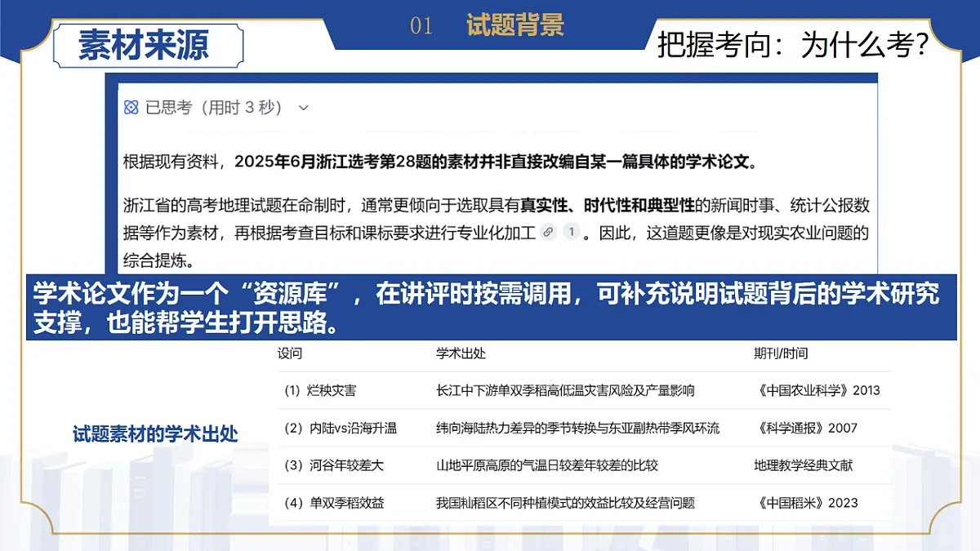Click the 素材来源 title label
The height and width of the screenshot is (551, 980).
click(145, 45)
